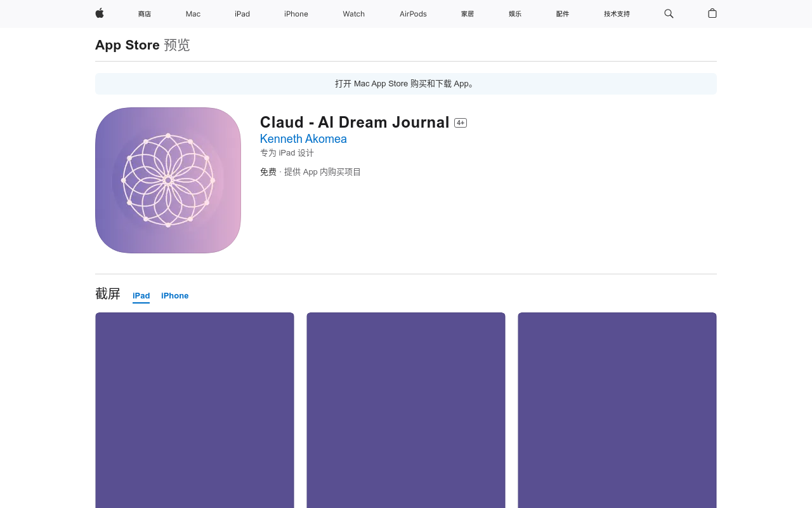Open the AirPods nav menu item

(413, 14)
